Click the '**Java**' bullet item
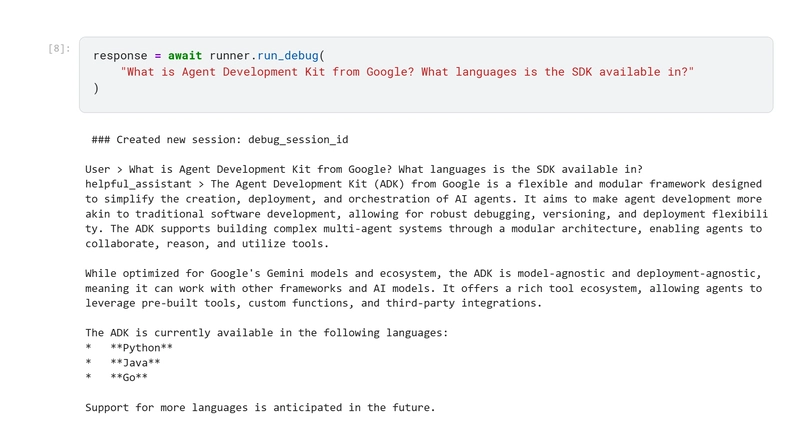The image size is (800, 429). pyautogui.click(x=135, y=363)
